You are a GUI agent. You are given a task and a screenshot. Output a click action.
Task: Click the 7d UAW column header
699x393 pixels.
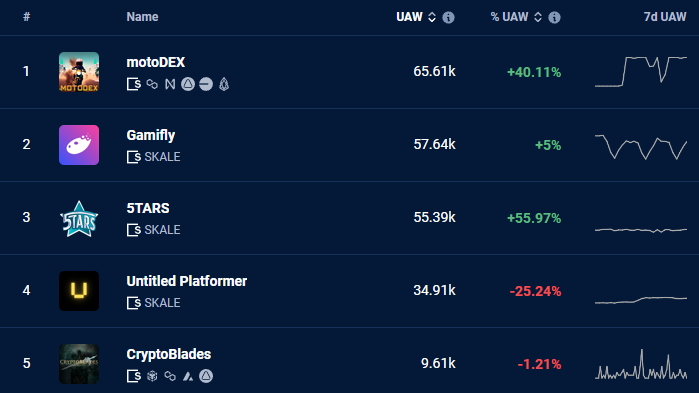[665, 17]
